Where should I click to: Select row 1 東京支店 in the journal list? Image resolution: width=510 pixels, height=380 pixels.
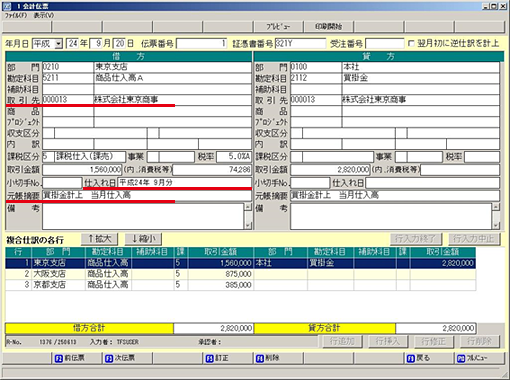[240, 263]
